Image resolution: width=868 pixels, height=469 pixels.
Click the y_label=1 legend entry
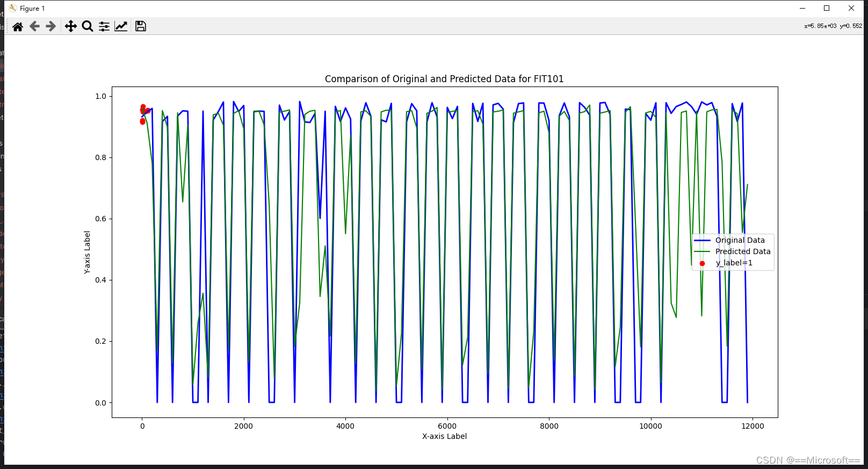coord(734,263)
